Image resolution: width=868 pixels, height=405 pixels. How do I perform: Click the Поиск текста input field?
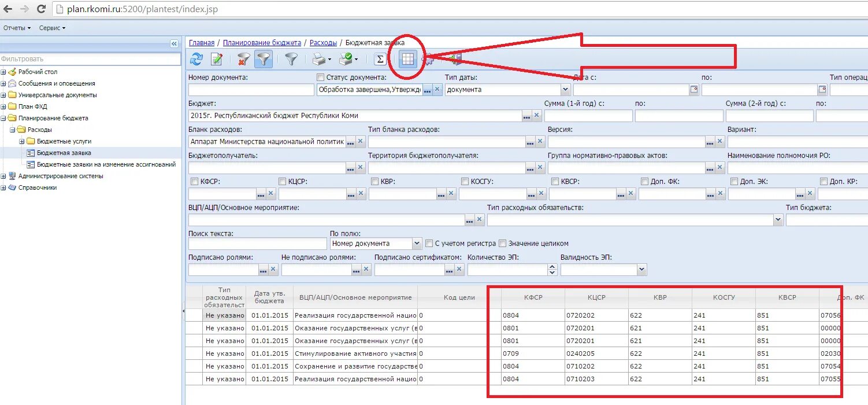click(258, 244)
